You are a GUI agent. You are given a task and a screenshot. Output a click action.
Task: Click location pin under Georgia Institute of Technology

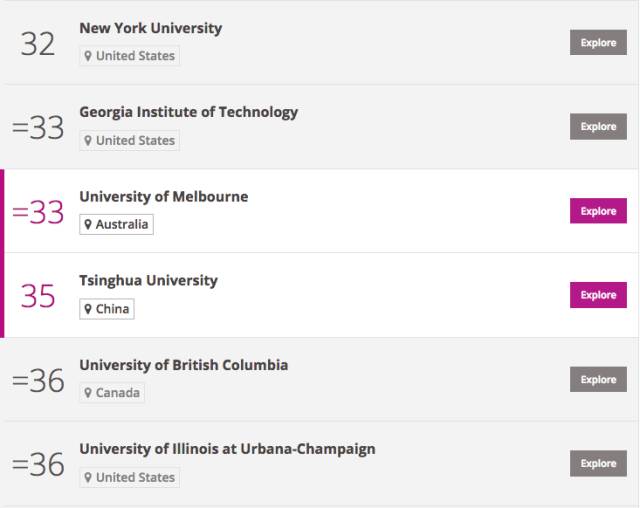pyautogui.click(x=88, y=140)
